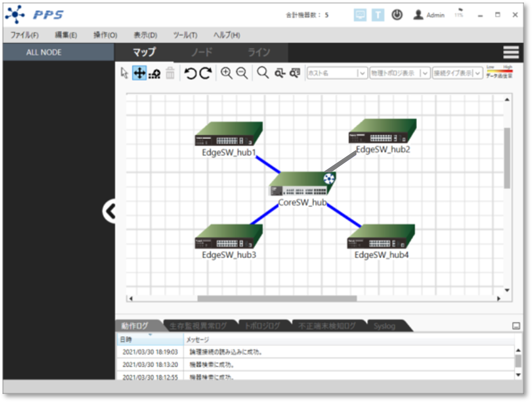Screen dimensions: 532x402
Task: Open the 生存監視異常ログ tab
Action: click(198, 326)
